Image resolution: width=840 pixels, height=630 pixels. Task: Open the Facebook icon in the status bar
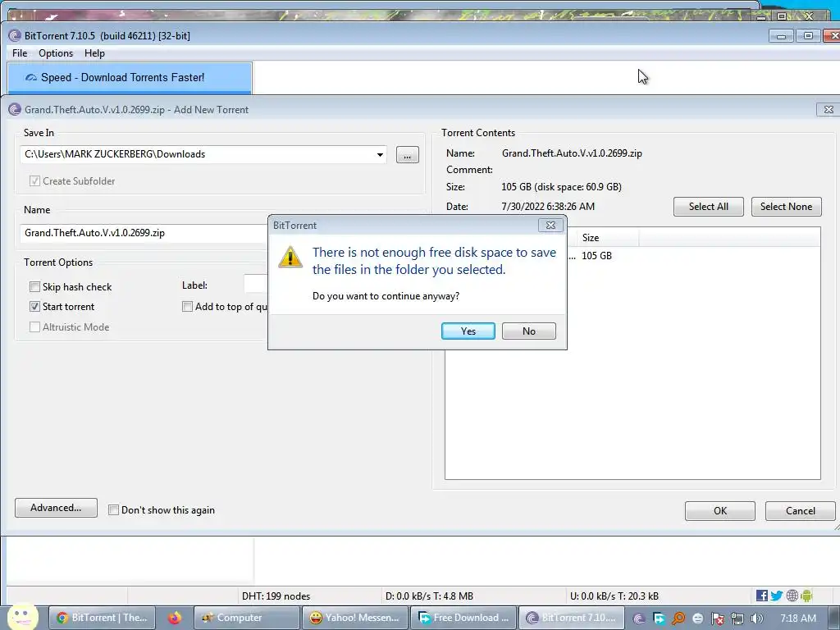click(761, 596)
